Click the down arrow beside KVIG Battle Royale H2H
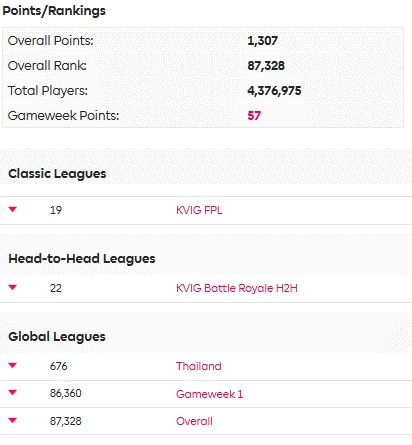412x445 pixels. click(x=13, y=287)
